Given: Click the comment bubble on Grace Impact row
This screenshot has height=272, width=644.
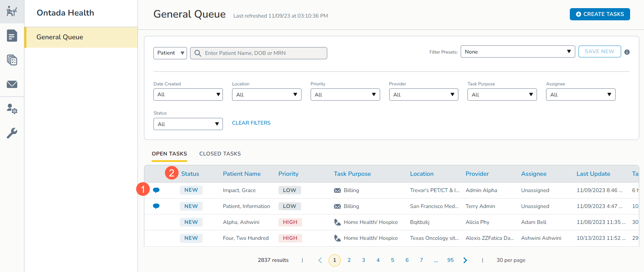Looking at the screenshot, I should tap(156, 190).
